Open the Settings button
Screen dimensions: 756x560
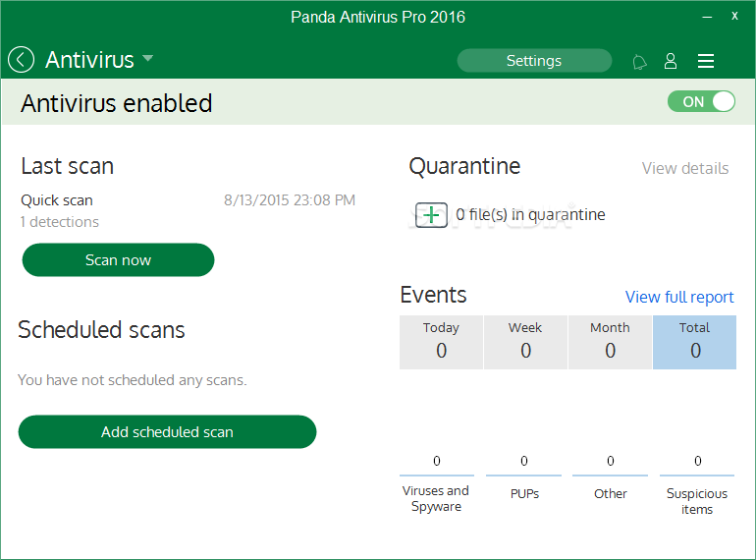534,61
